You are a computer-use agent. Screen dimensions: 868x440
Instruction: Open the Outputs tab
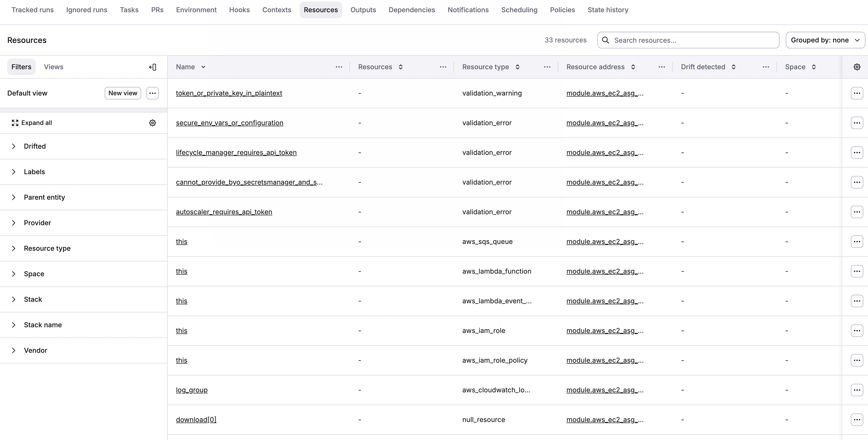(363, 10)
